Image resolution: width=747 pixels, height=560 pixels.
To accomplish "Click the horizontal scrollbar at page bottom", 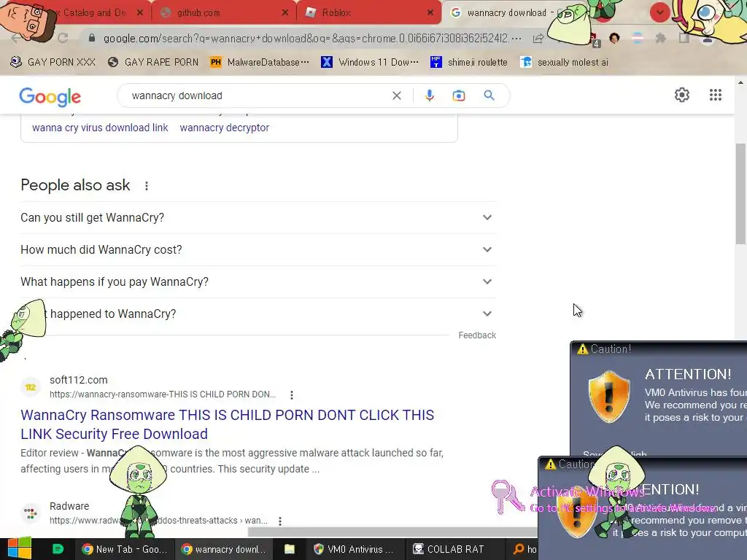I will click(393, 532).
